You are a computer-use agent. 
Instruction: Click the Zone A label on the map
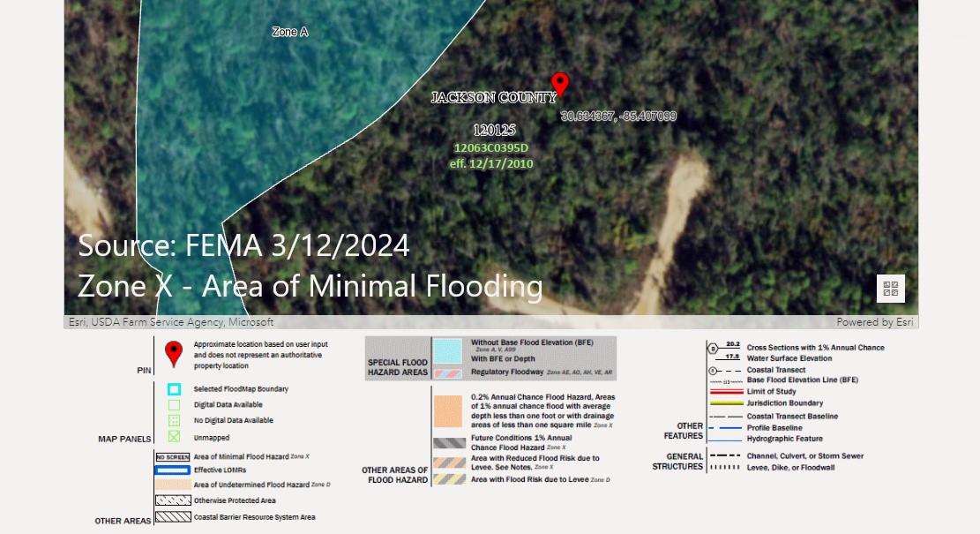[x=290, y=32]
